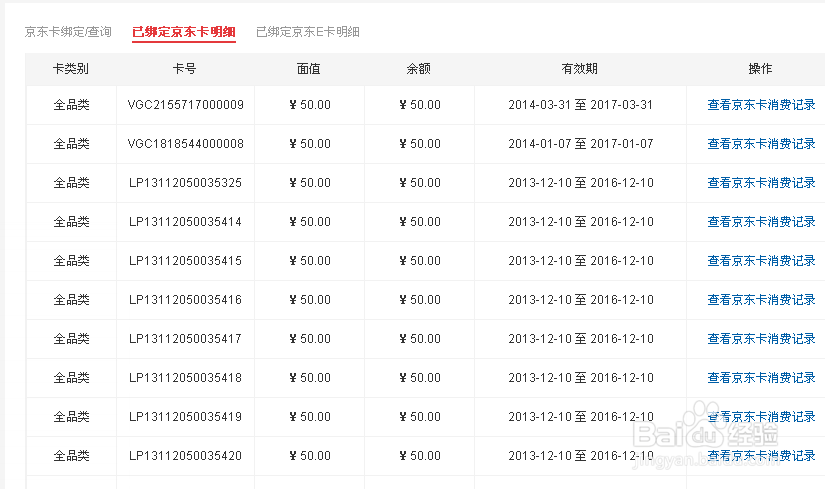Click balance ¥50.00 of VGC1818544000008
This screenshot has width=825, height=489.
[x=419, y=144]
